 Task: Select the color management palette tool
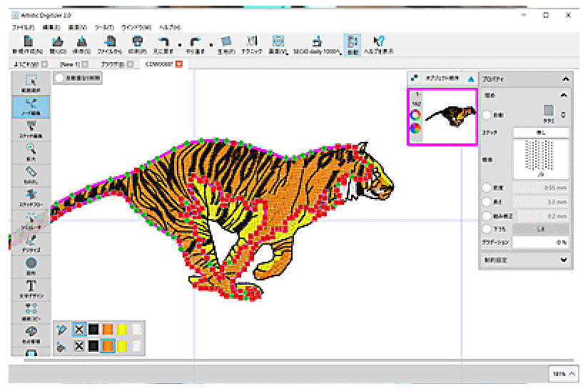coord(31,335)
